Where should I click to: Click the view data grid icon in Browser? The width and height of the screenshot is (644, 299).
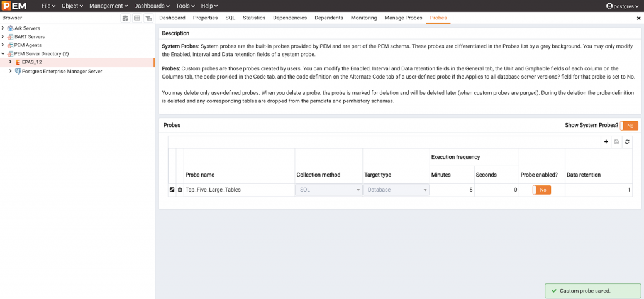pyautogui.click(x=136, y=18)
